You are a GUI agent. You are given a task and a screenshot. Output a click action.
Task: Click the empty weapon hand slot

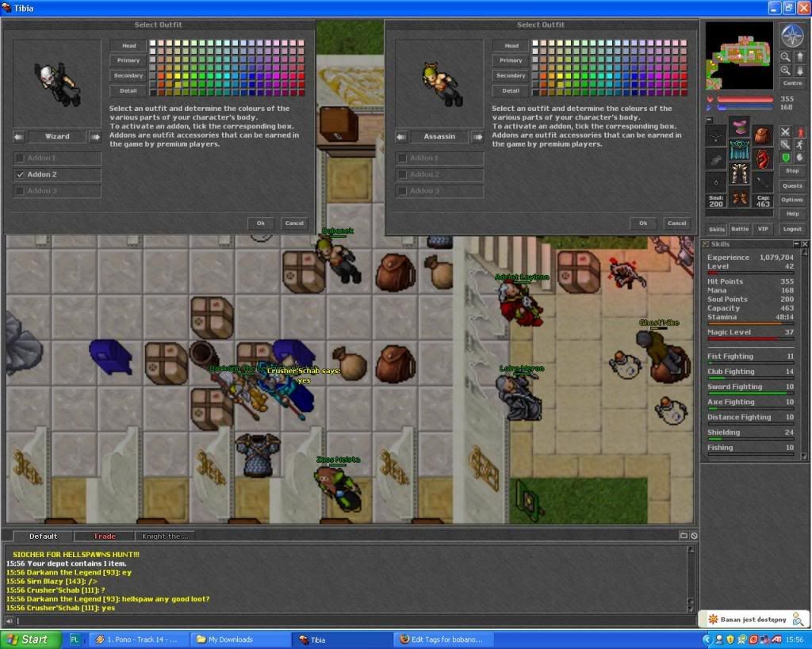tap(716, 159)
